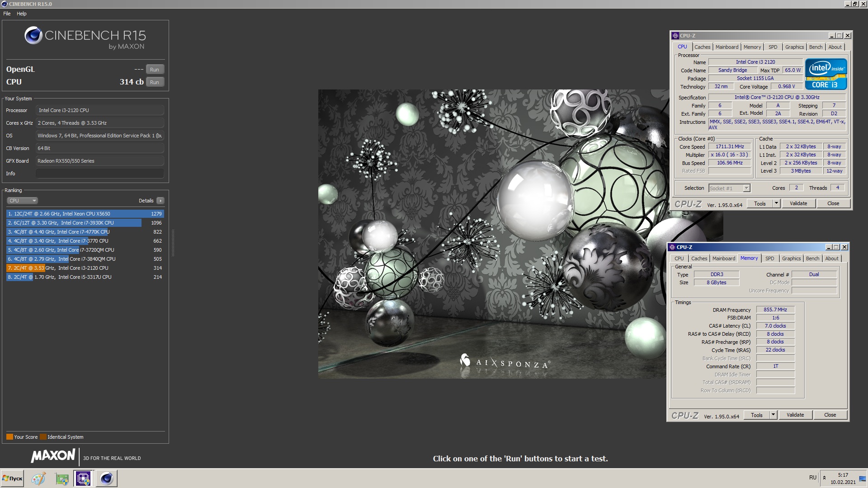
Task: Click the MAXON logo at bottom left
Action: coord(53,456)
